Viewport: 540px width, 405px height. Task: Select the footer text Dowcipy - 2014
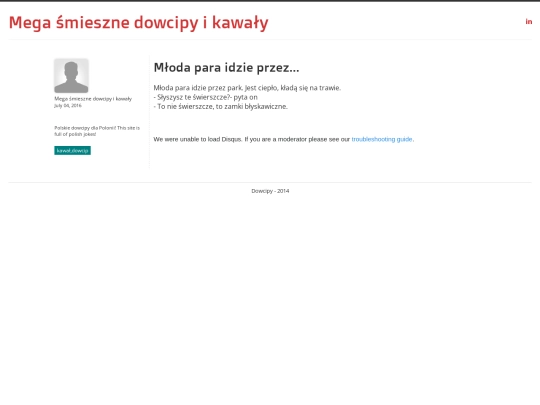(270, 191)
